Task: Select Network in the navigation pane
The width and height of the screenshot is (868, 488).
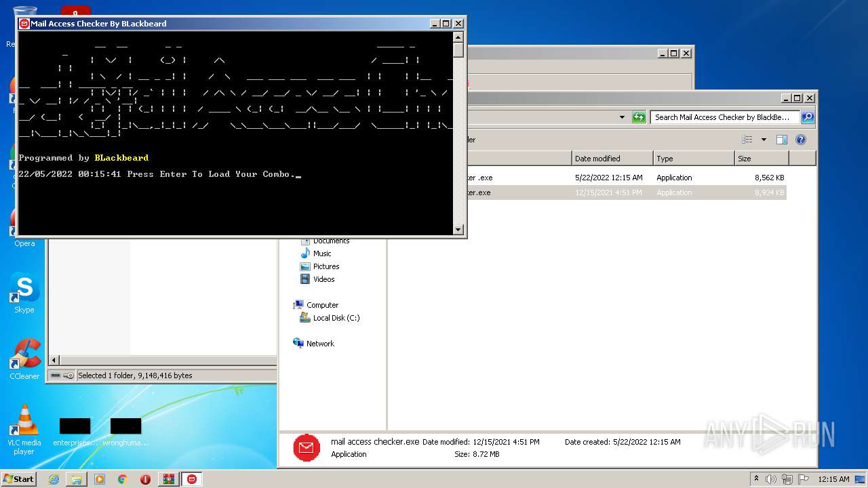Action: [313, 344]
